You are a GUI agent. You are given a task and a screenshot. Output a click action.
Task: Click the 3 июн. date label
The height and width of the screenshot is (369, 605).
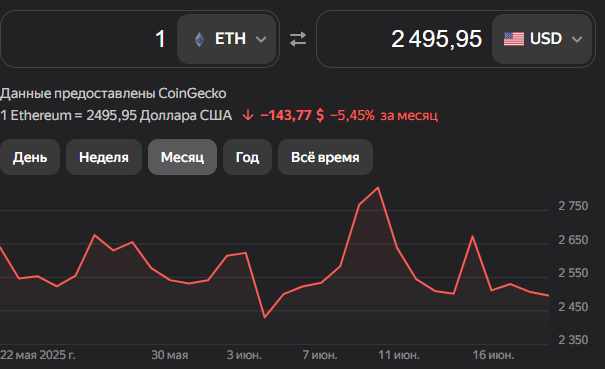[x=244, y=355]
